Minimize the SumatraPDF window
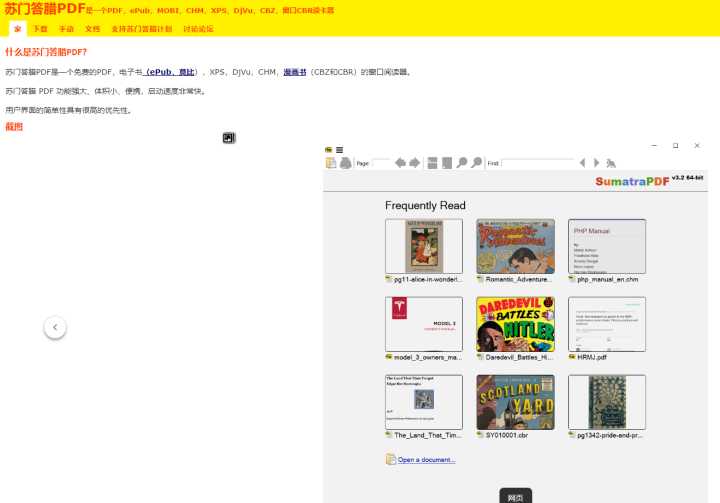This screenshot has width=720, height=503. 654,146
